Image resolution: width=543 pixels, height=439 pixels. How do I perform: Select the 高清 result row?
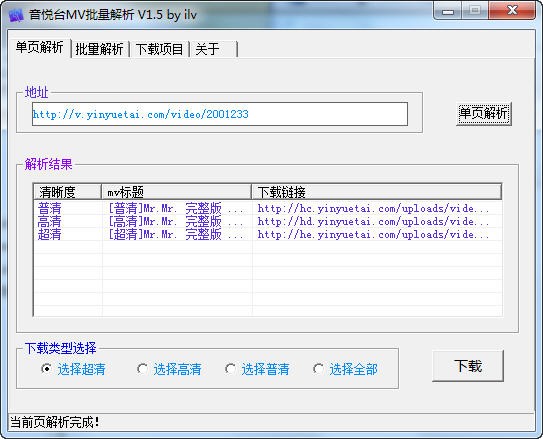(268, 221)
